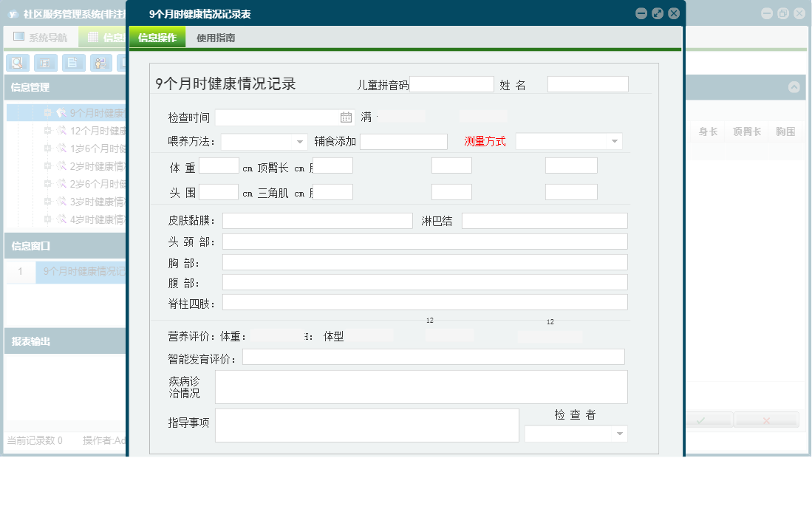812x506 pixels.
Task: Minimize the 9个月时健康情况记录表 dialog
Action: 641,14
